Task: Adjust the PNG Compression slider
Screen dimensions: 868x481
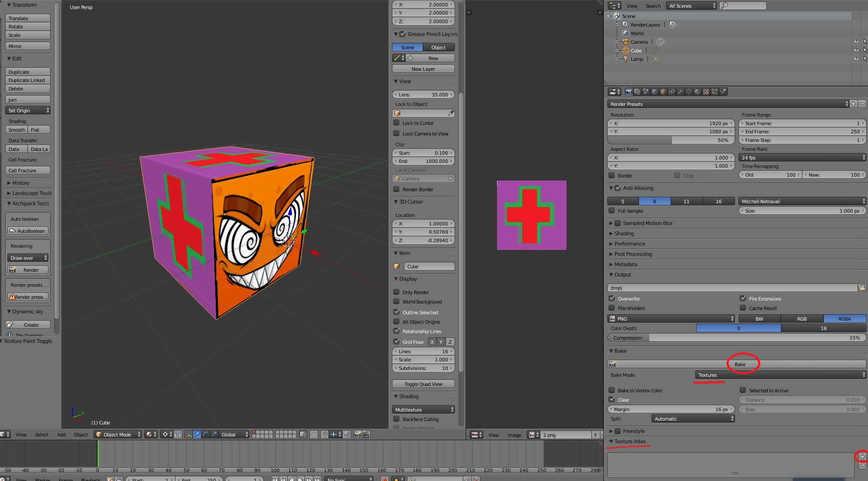Action: 736,338
